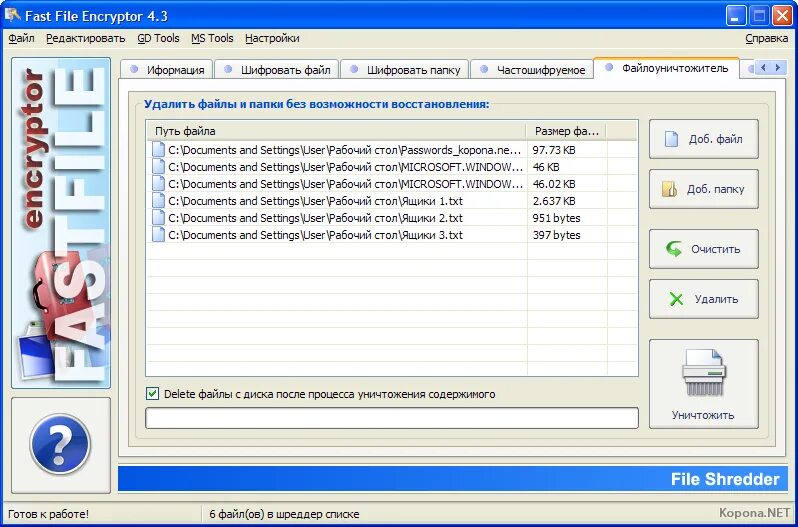This screenshot has width=798, height=527.
Task: Click the 2.637 KB size cell
Action: pyautogui.click(x=554, y=201)
